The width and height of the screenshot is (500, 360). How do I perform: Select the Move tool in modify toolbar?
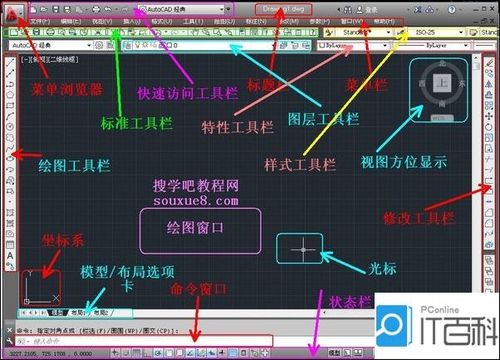489,116
